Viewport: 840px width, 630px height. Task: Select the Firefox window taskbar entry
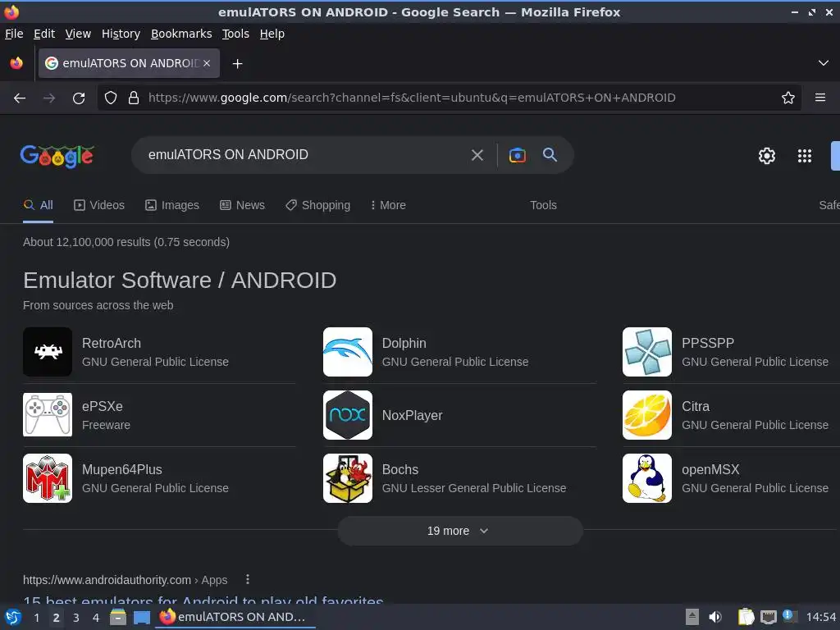(235, 617)
